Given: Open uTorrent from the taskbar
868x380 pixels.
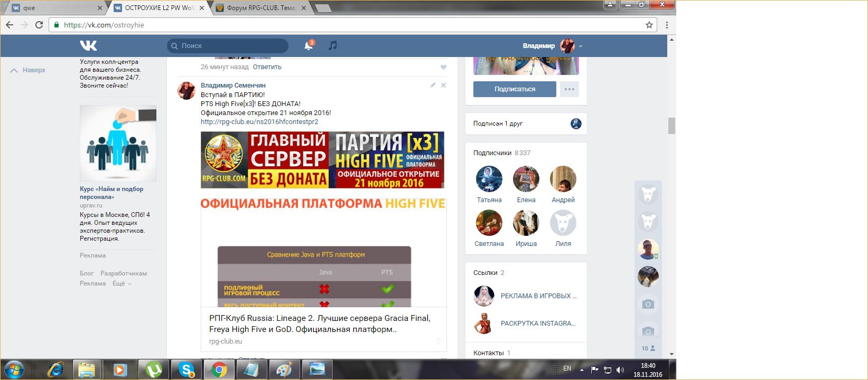Looking at the screenshot, I should (x=153, y=369).
